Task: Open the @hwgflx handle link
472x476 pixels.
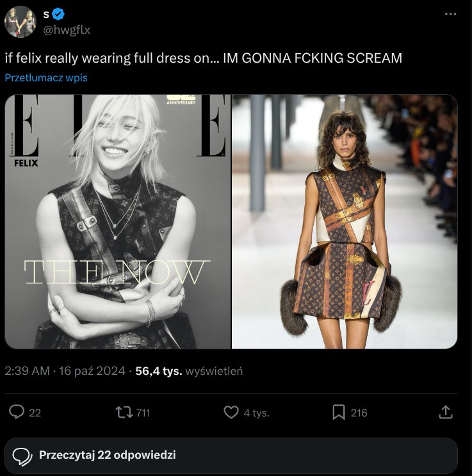Action: click(x=67, y=28)
